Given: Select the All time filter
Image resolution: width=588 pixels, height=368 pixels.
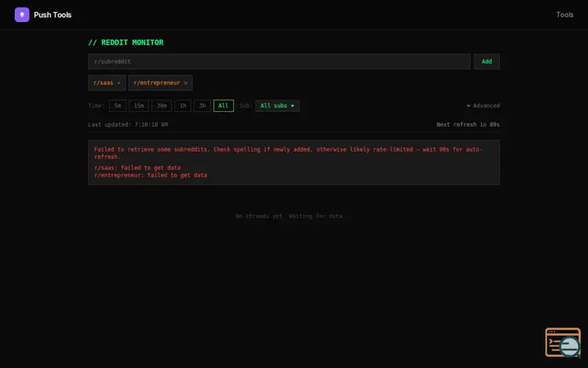Looking at the screenshot, I should coord(223,105).
